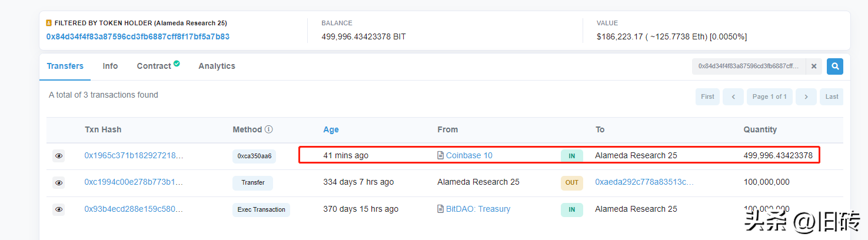Open the Analytics tab
The image size is (868, 240).
click(x=217, y=66)
